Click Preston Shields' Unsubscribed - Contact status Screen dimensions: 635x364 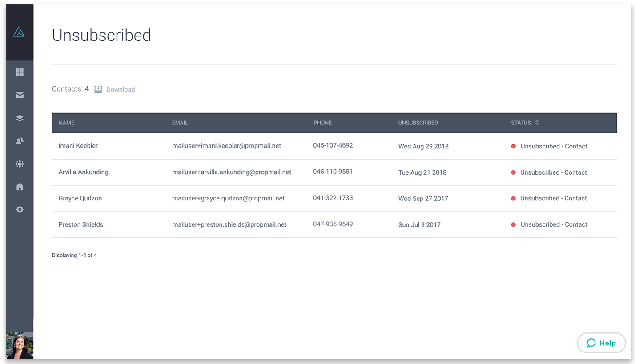click(x=554, y=224)
